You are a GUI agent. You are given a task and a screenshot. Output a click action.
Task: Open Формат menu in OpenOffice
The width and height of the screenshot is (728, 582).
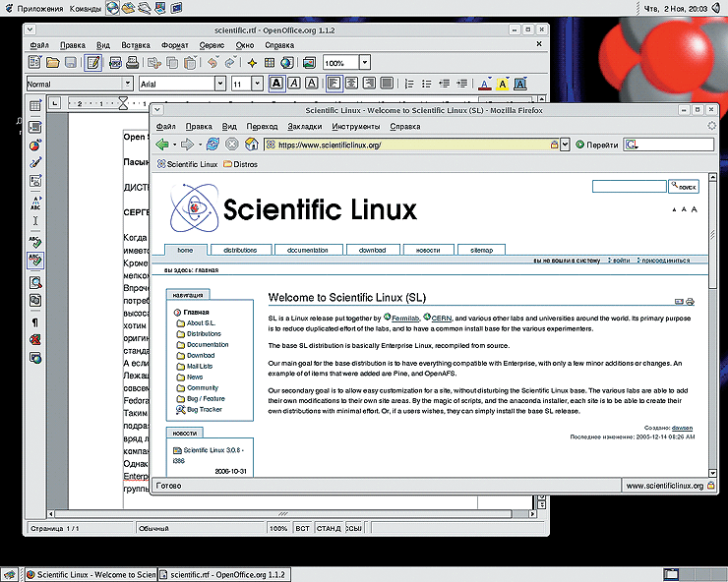174,45
